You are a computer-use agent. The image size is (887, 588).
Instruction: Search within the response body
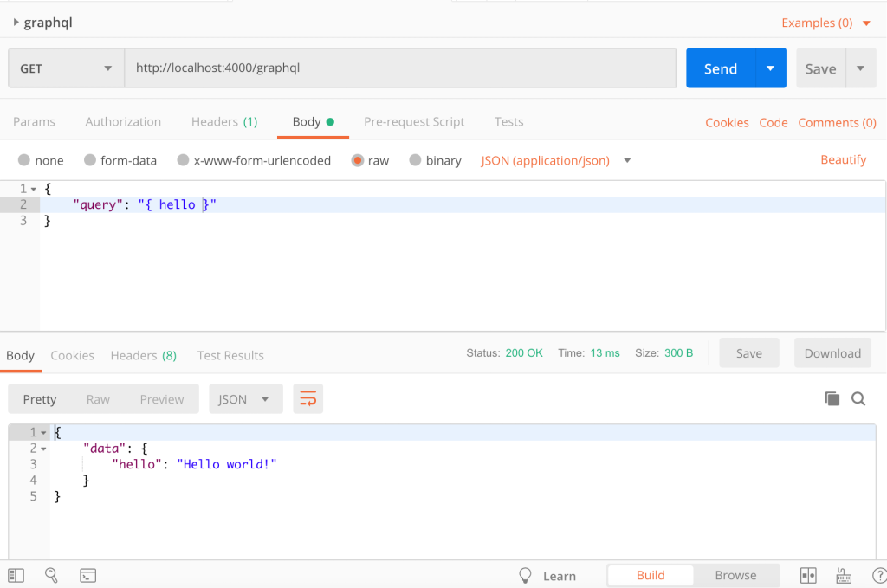pos(858,398)
